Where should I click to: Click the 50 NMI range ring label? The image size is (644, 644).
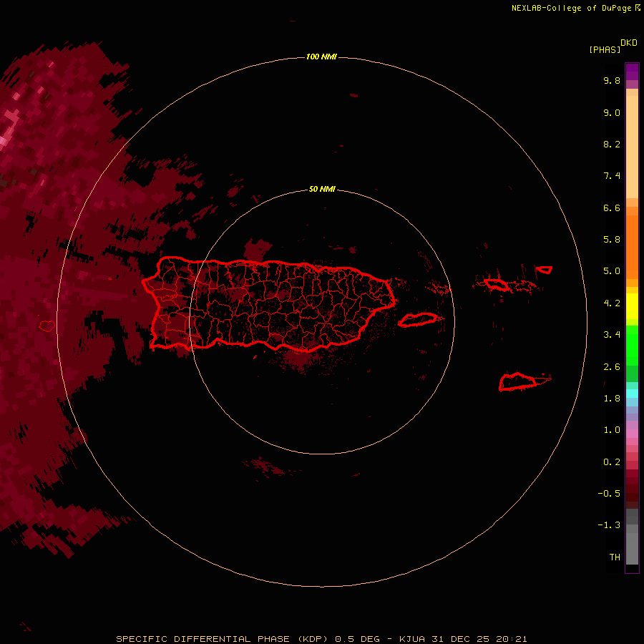pyautogui.click(x=322, y=189)
